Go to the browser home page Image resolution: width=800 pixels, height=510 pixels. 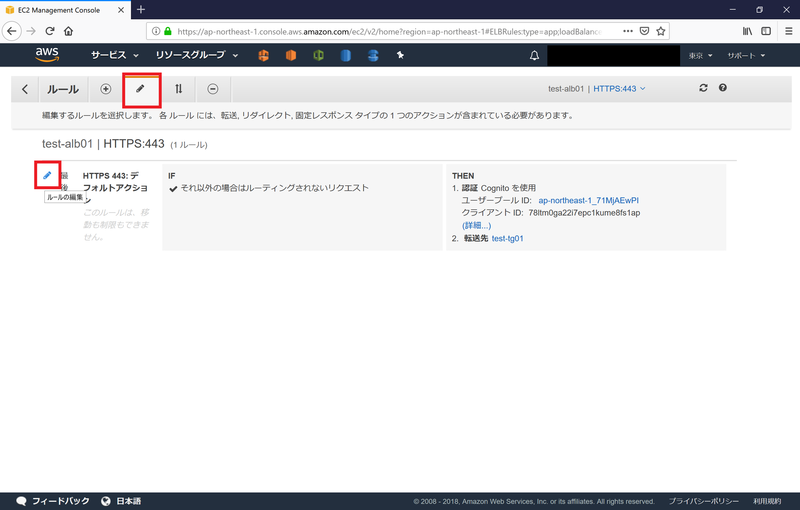[68, 31]
